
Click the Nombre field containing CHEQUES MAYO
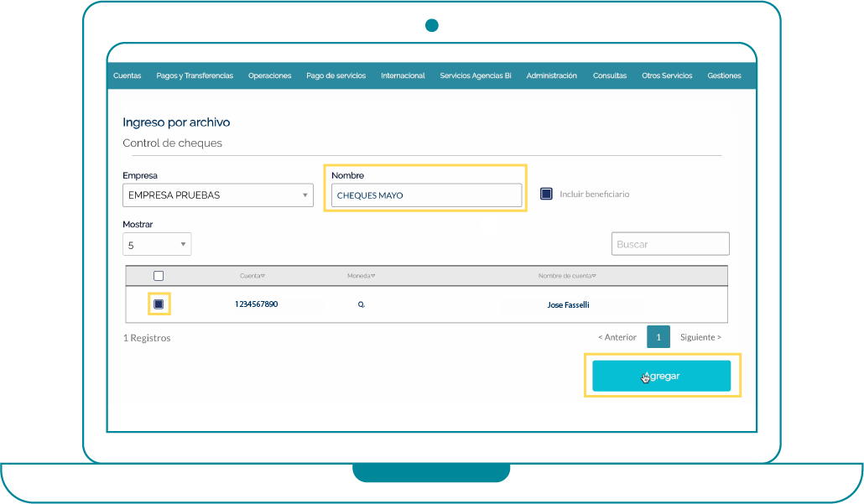(426, 195)
